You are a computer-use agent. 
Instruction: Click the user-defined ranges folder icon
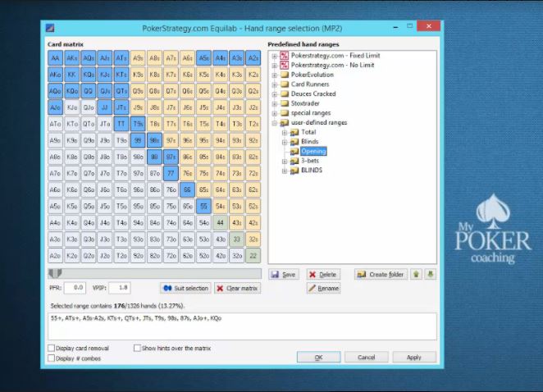pos(285,122)
